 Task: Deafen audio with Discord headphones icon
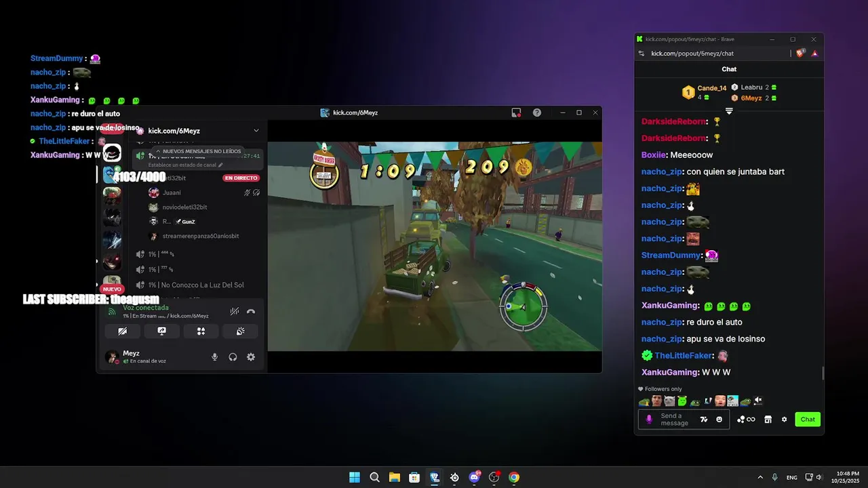pos(233,357)
